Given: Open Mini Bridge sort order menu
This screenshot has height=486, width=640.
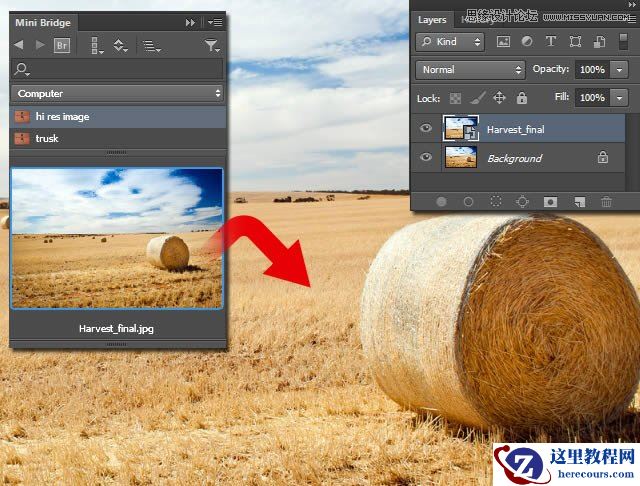Looking at the screenshot, I should [x=120, y=45].
